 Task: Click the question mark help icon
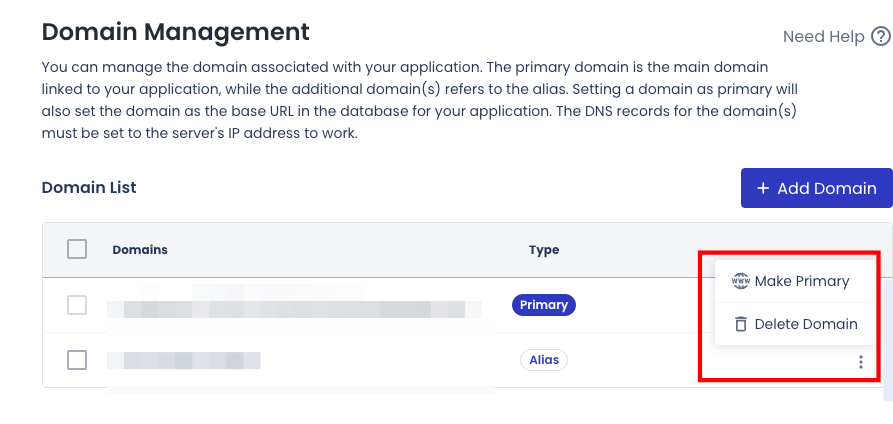click(880, 36)
